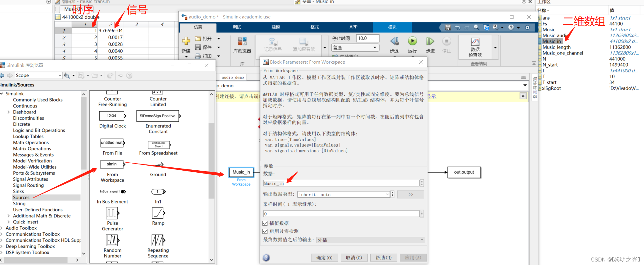The height and width of the screenshot is (265, 644).
Task: Click the help question mark in Simulink toolstrip
Action: click(511, 27)
